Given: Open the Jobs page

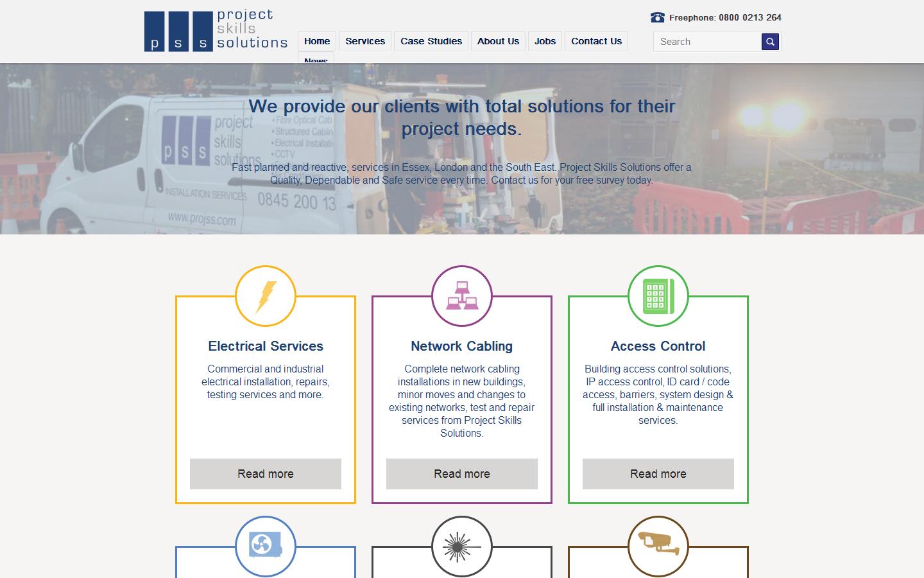Looking at the screenshot, I should (x=545, y=40).
